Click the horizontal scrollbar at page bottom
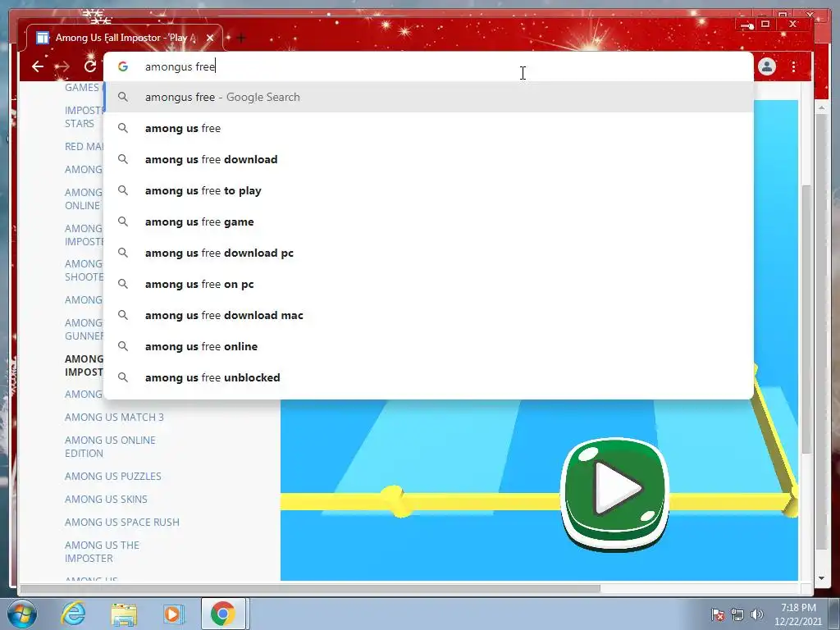The image size is (840, 630). [x=309, y=588]
